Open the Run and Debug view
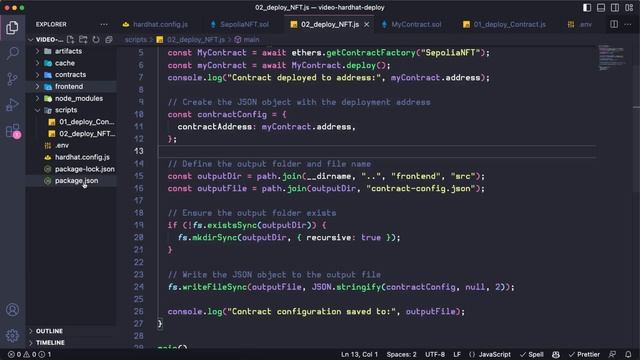 point(12,104)
